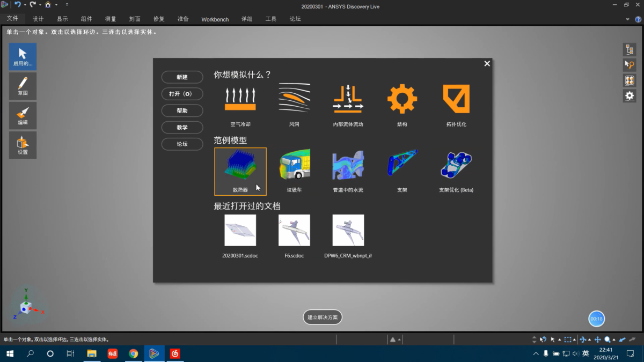This screenshot has height=362, width=644.
Task: Open the 文件 file menu tab
Action: (x=12, y=18)
